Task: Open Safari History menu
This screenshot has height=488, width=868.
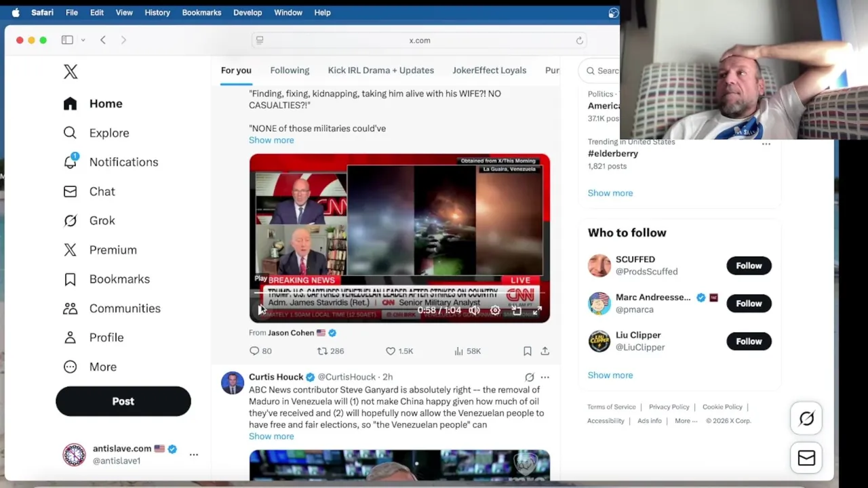Action: point(157,12)
